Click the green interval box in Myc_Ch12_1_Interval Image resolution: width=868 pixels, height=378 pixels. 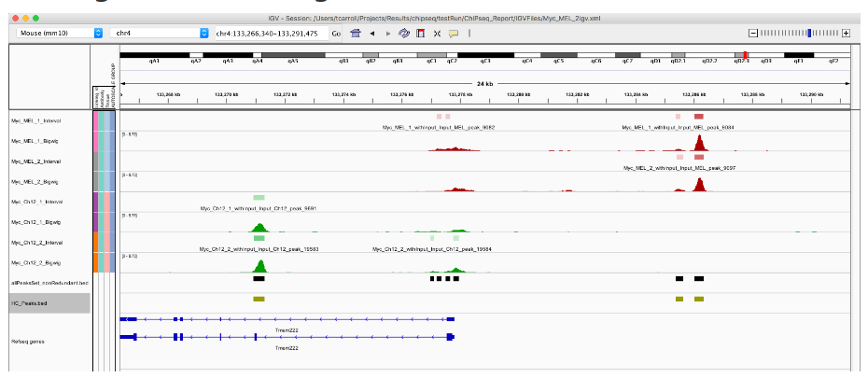259,198
